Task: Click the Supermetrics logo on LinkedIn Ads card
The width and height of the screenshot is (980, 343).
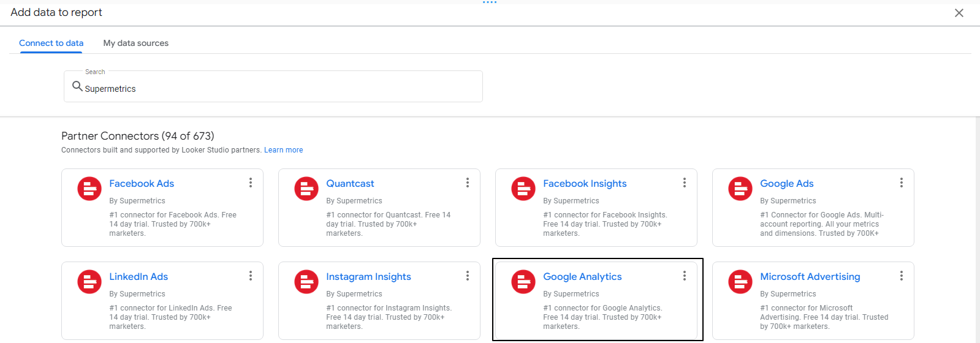Action: coord(89,282)
